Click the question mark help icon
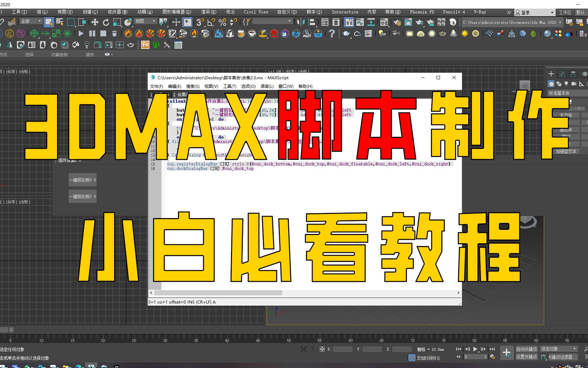The width and height of the screenshot is (588, 368). 332,33
